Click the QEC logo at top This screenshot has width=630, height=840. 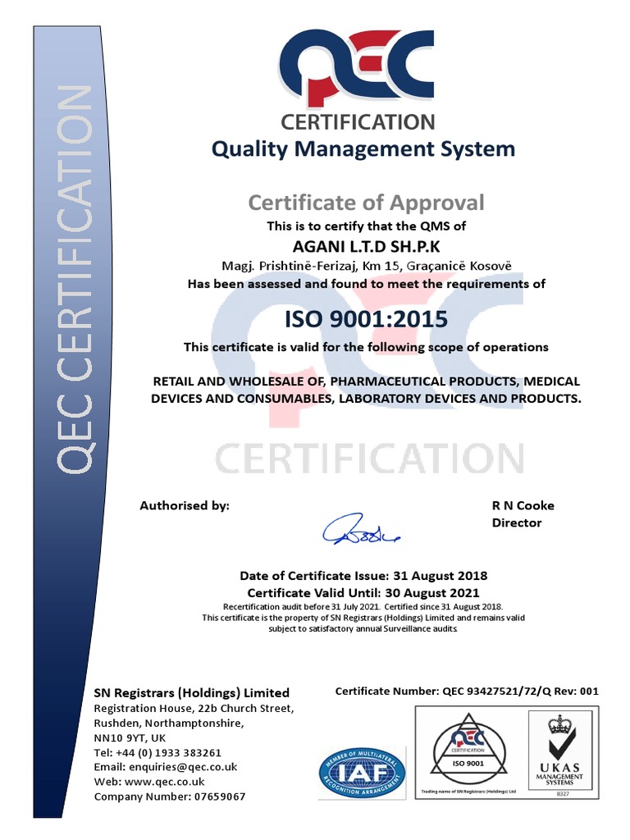coord(358,70)
